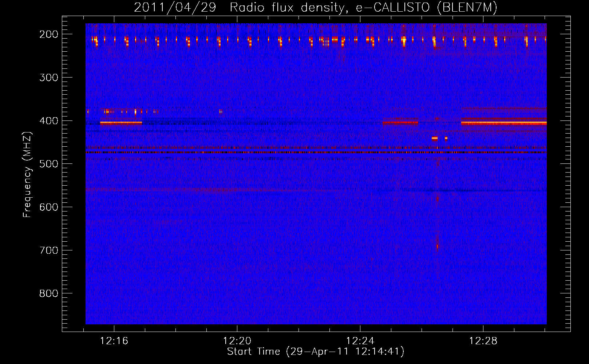Click the 12:16 time tick label

pyautogui.click(x=114, y=341)
